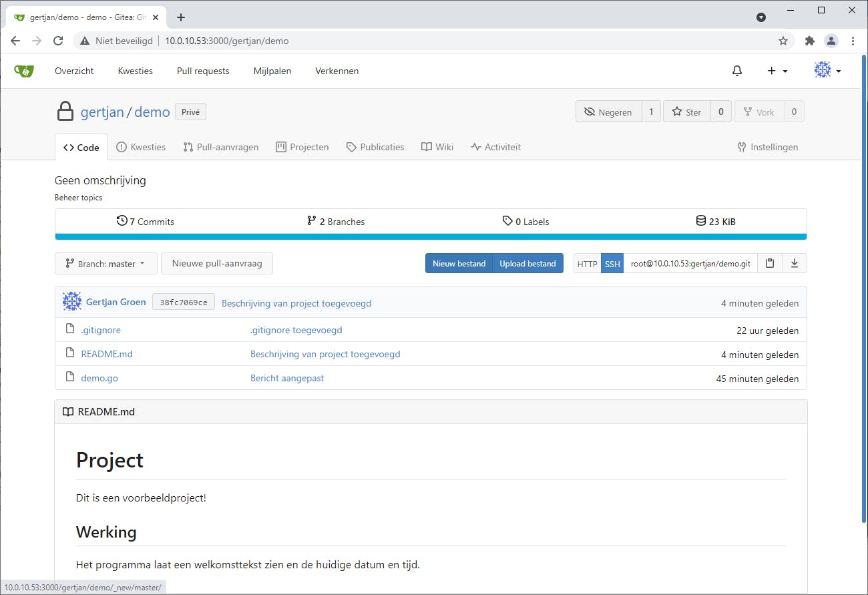The image size is (868, 595).
Task: Switch clone URL to HTTP
Action: [587, 264]
